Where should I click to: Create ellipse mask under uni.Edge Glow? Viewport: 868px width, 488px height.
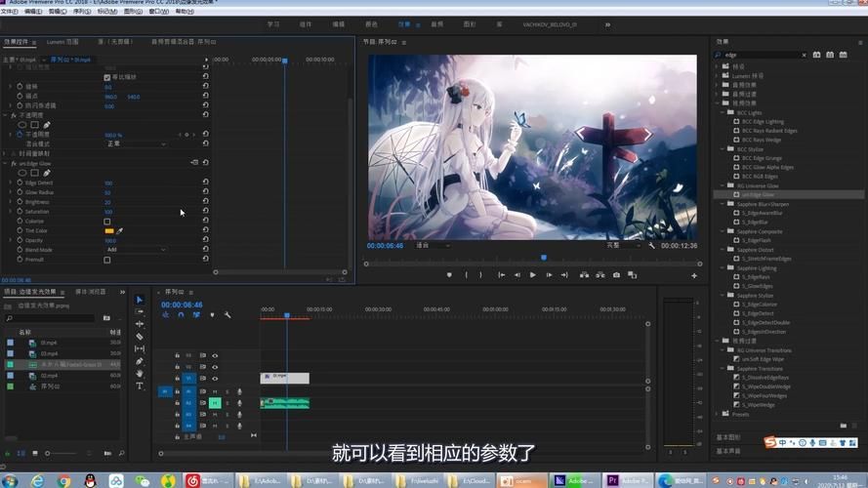pyautogui.click(x=22, y=173)
